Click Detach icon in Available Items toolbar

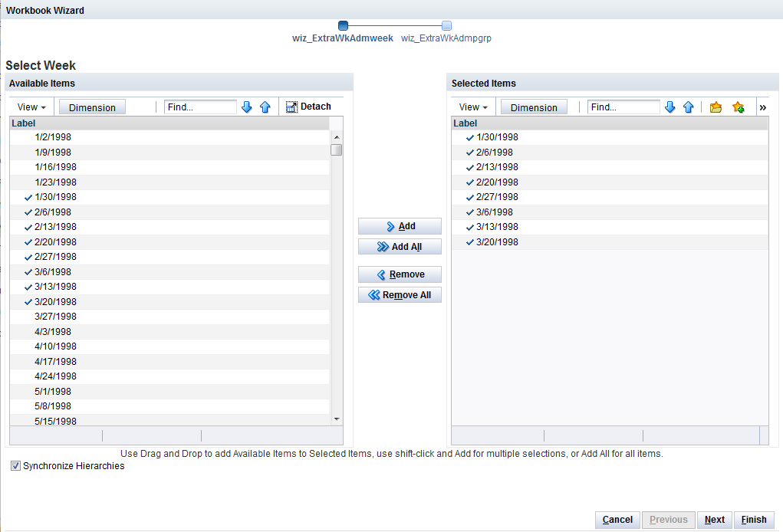tap(291, 107)
